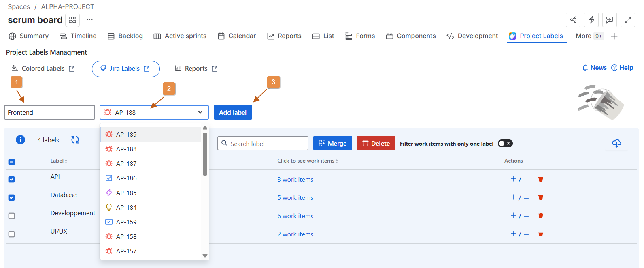Screen dimensions: 644x268
Task: Select AP-184 idea item from dropdown
Action: click(151, 207)
